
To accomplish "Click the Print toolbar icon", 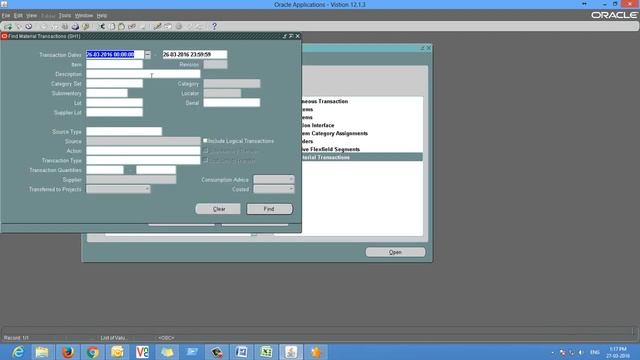I will click(75, 27).
